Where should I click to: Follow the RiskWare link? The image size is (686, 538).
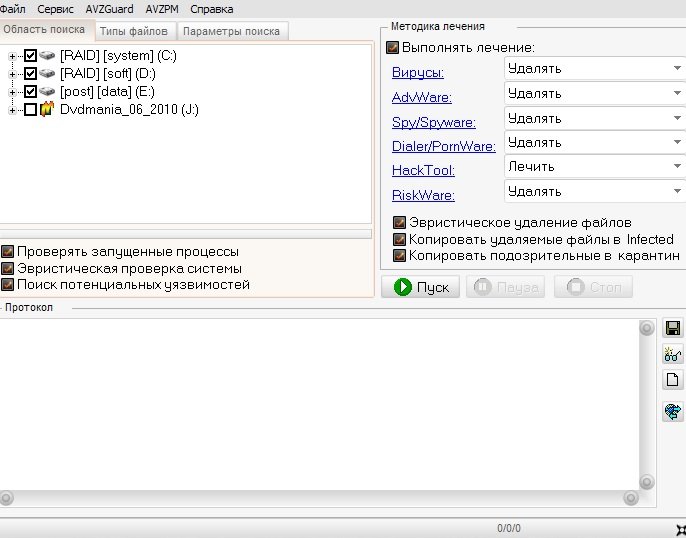[423, 195]
